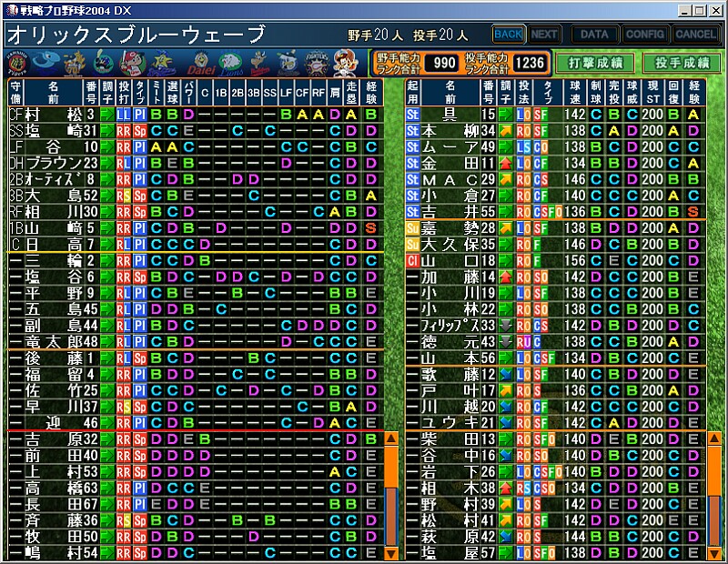728x564 pixels.
Task: Click the CANCEL button
Action: [695, 35]
